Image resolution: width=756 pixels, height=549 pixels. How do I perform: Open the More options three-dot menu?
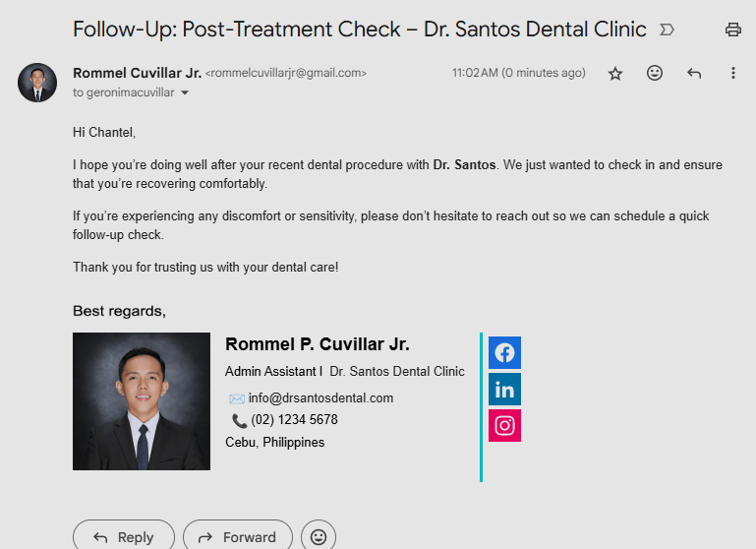point(732,74)
